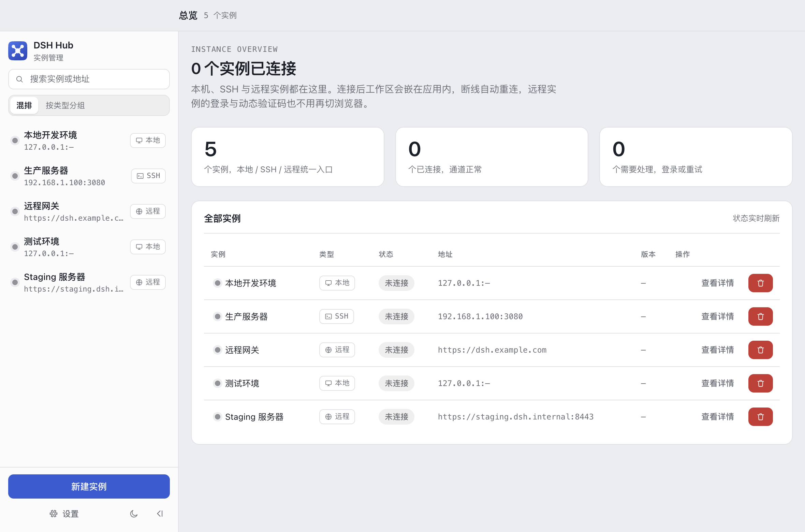Click the 个需要处理 summary card
Viewport: 805px width, 532px height.
point(696,157)
